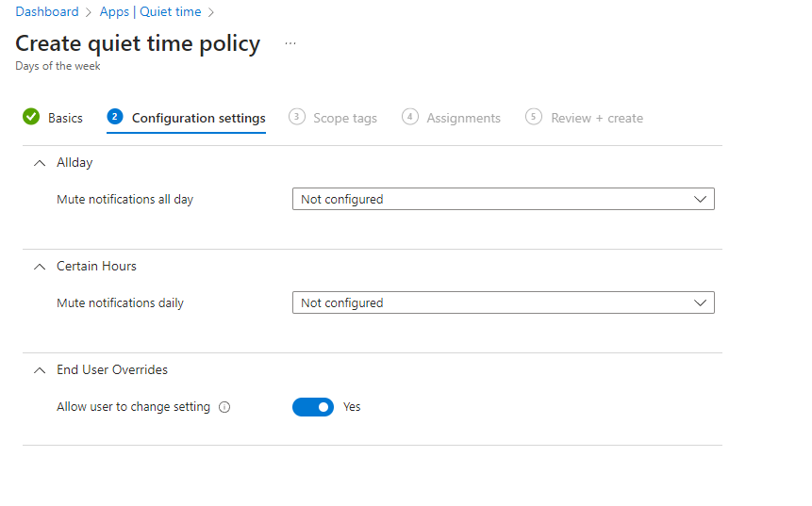The image size is (812, 506).
Task: Collapse the End User Overrides section
Action: (x=39, y=370)
